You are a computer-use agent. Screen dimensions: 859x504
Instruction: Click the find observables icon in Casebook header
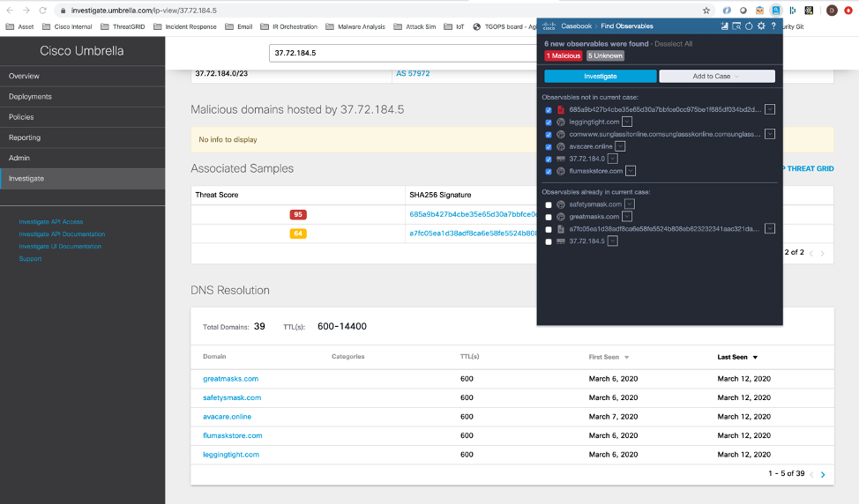pyautogui.click(x=736, y=26)
